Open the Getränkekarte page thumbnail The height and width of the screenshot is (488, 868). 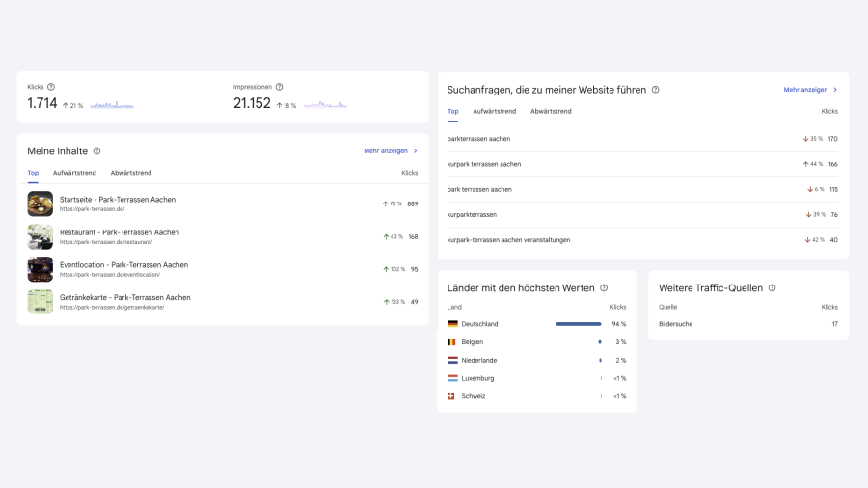pos(41,302)
